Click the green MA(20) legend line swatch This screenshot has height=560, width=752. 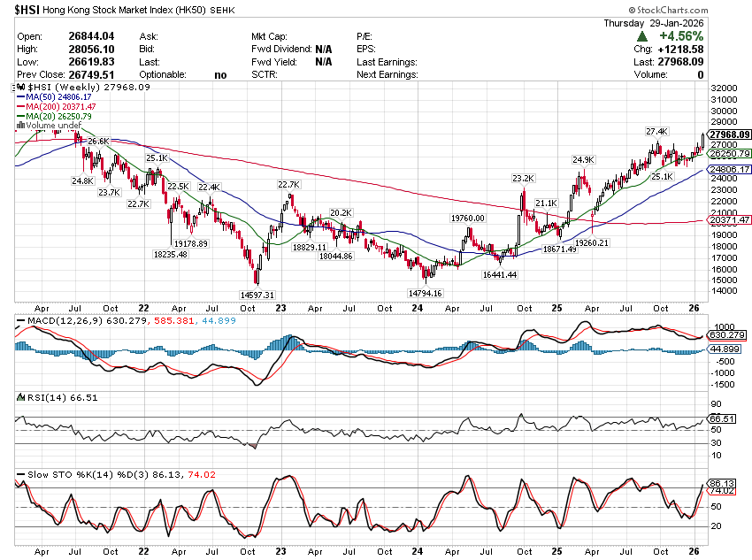tap(20, 117)
